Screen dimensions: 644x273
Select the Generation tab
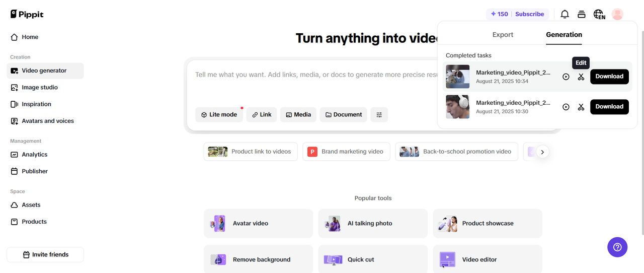click(564, 35)
